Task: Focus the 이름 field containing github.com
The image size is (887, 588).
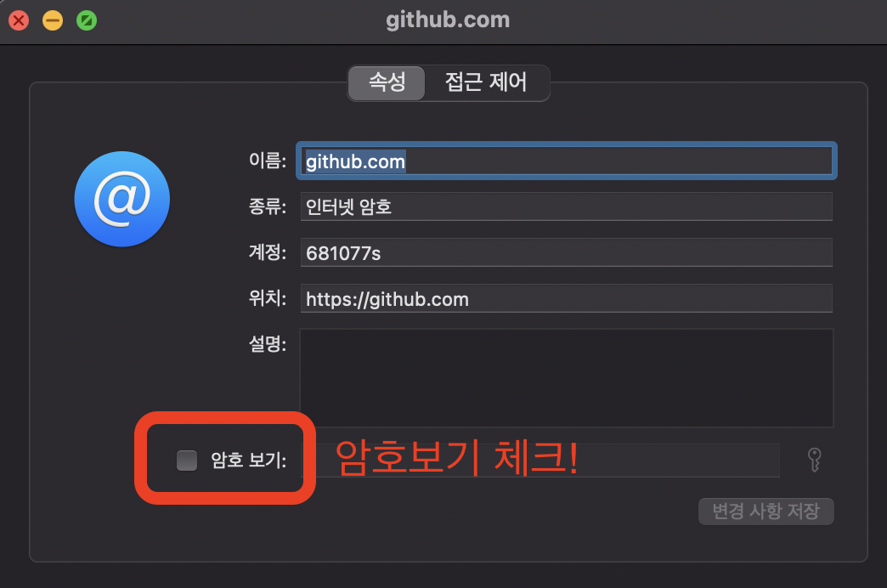Action: pyautogui.click(x=566, y=161)
